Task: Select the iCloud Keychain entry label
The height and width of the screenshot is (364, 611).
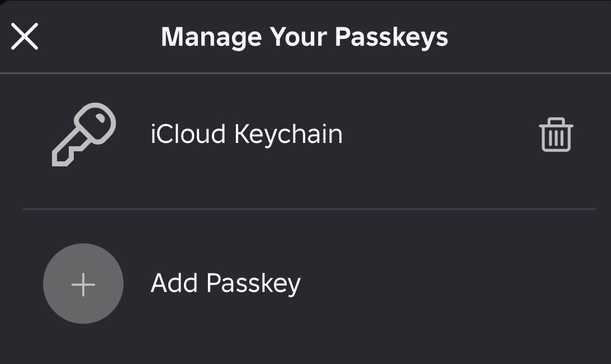Action: [247, 135]
